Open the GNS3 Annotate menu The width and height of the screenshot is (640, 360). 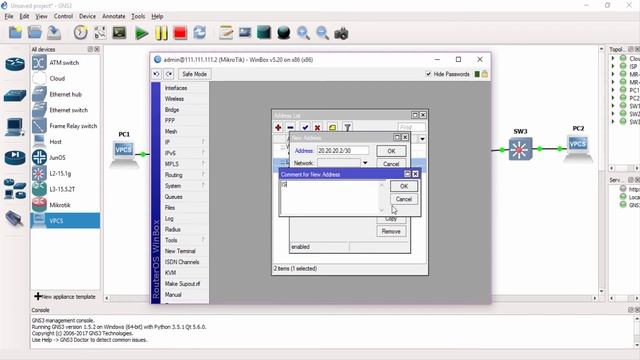tap(113, 16)
